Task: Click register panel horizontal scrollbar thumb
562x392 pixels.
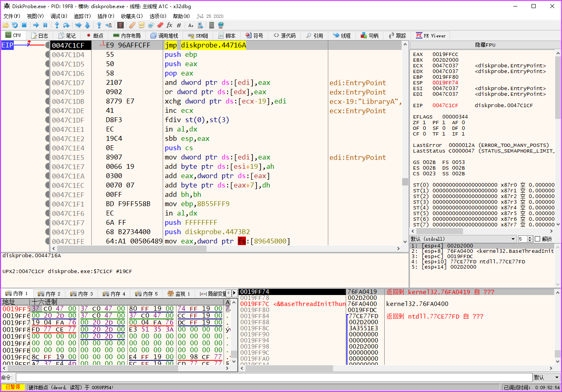Action: pos(439,231)
